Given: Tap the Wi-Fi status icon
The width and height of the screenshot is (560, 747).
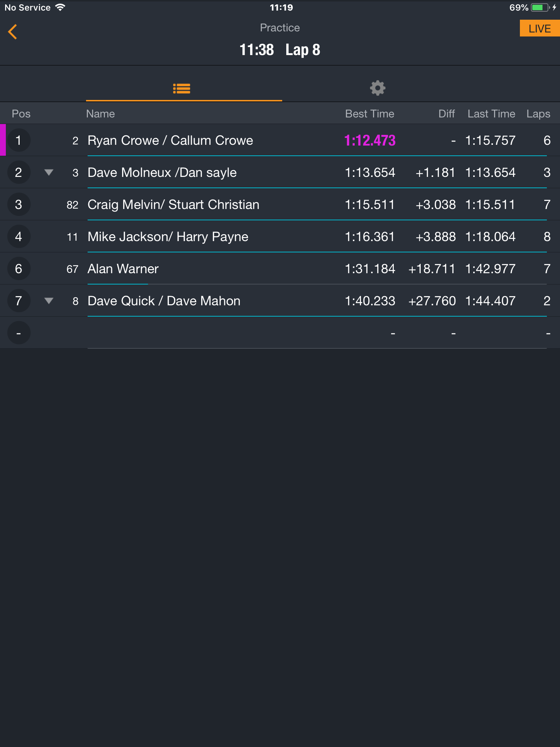Looking at the screenshot, I should [60, 7].
